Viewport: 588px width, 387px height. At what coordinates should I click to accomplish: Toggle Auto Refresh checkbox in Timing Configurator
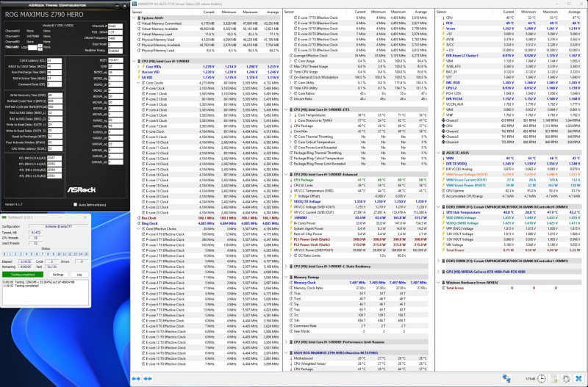[x=76, y=205]
